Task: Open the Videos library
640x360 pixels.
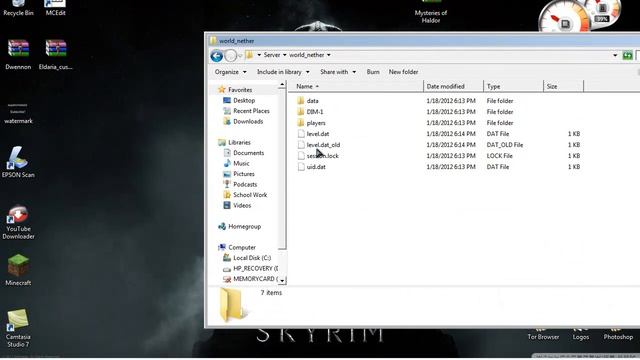Action: [237, 206]
